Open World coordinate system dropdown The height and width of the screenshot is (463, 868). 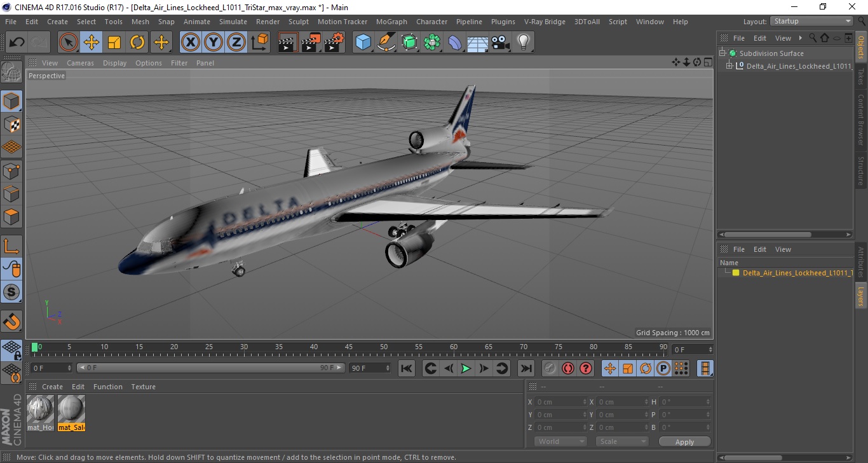(x=560, y=441)
